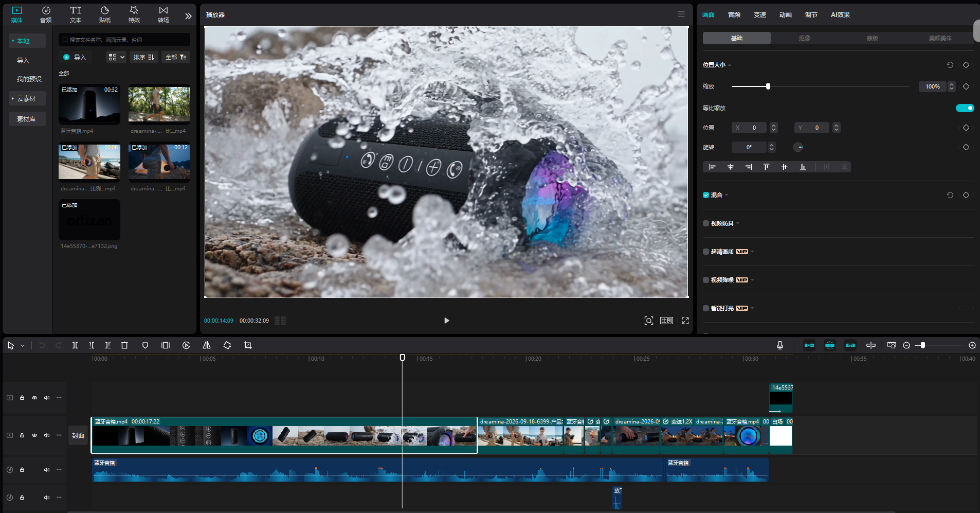The image size is (980, 513).
Task: Open the 全部 filter dropdown
Action: 176,57
